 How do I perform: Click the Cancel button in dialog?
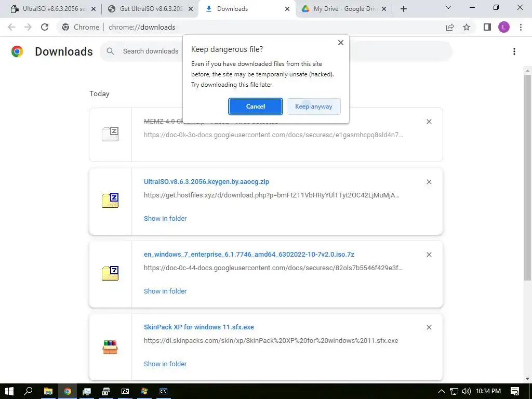pos(255,106)
